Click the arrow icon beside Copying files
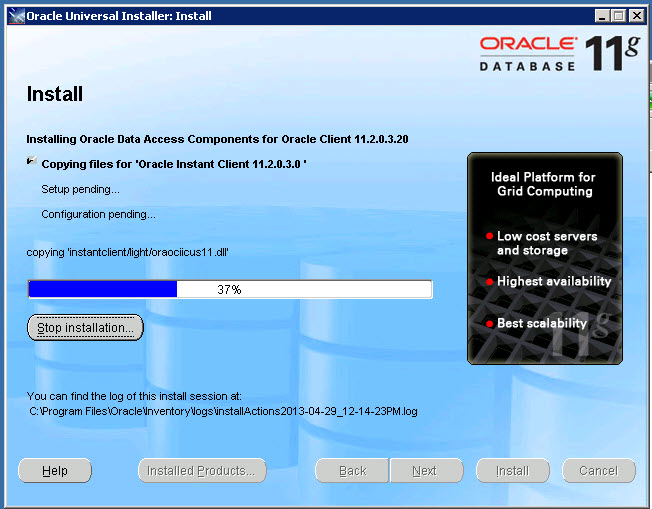Viewport: 652px width, 509px height. point(32,161)
